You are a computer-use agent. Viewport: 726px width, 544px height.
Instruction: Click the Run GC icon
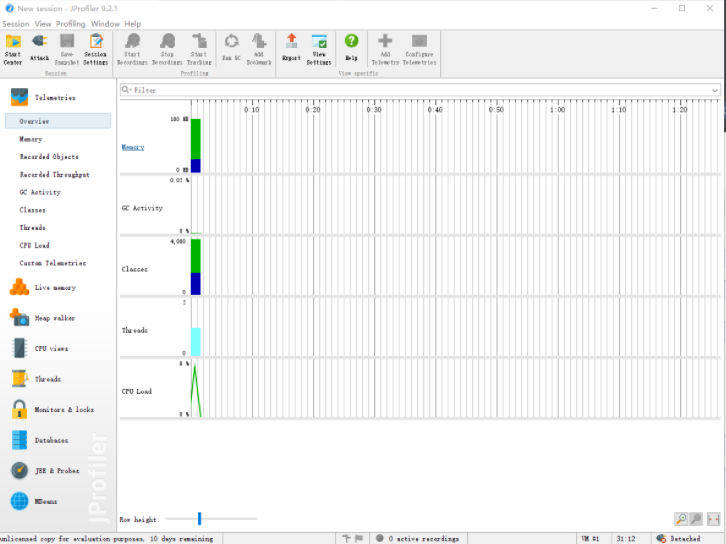[231, 48]
